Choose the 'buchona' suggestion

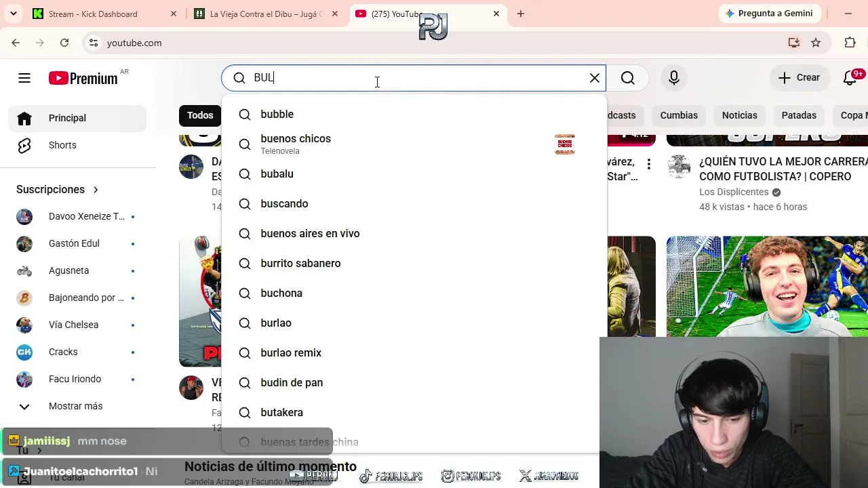point(414,293)
